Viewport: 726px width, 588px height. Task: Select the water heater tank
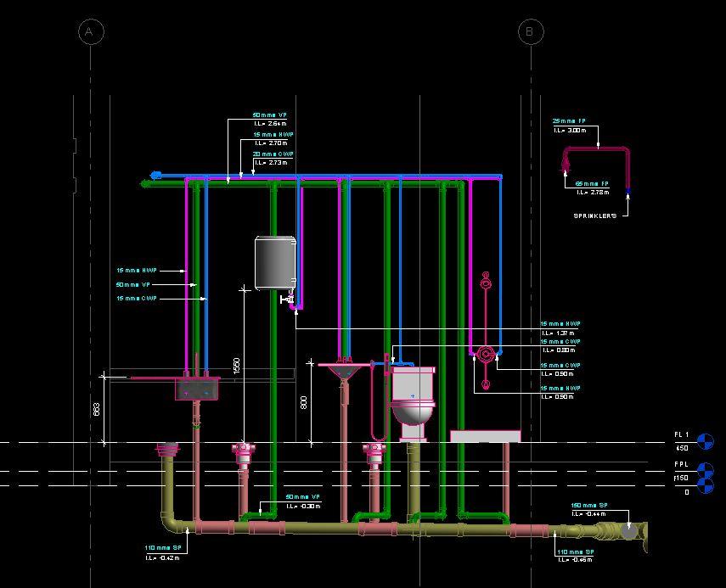coord(275,263)
